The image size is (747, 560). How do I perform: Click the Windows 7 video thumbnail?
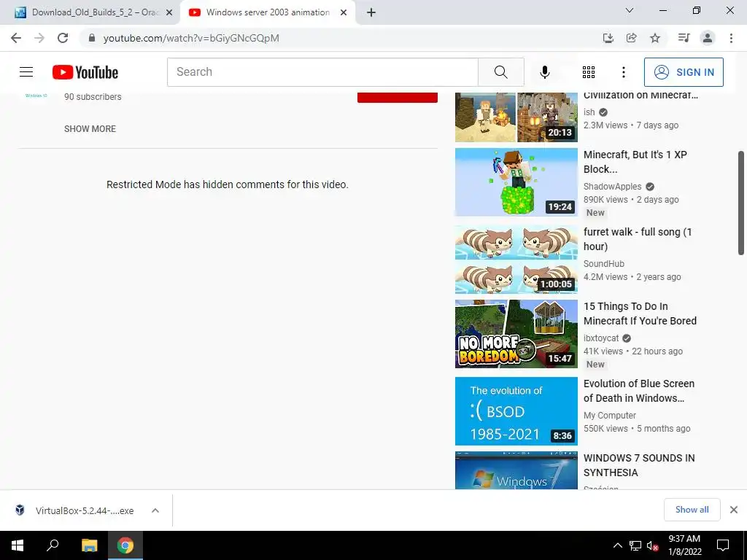pyautogui.click(x=516, y=470)
